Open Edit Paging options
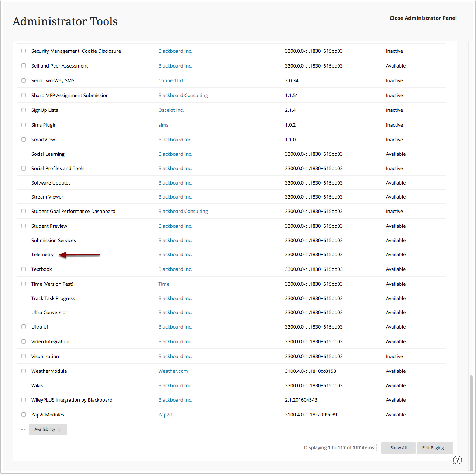476x474 pixels. (x=435, y=448)
